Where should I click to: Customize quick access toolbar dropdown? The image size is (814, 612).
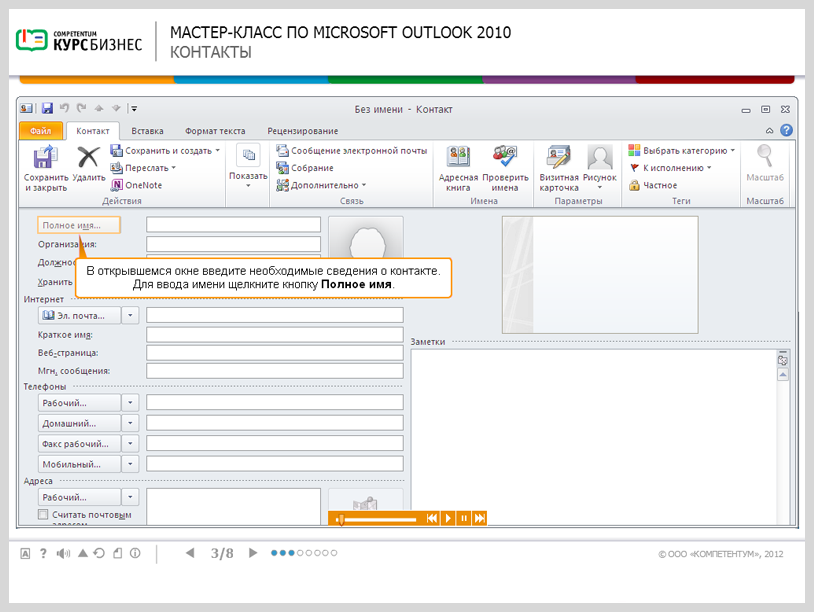click(x=134, y=108)
